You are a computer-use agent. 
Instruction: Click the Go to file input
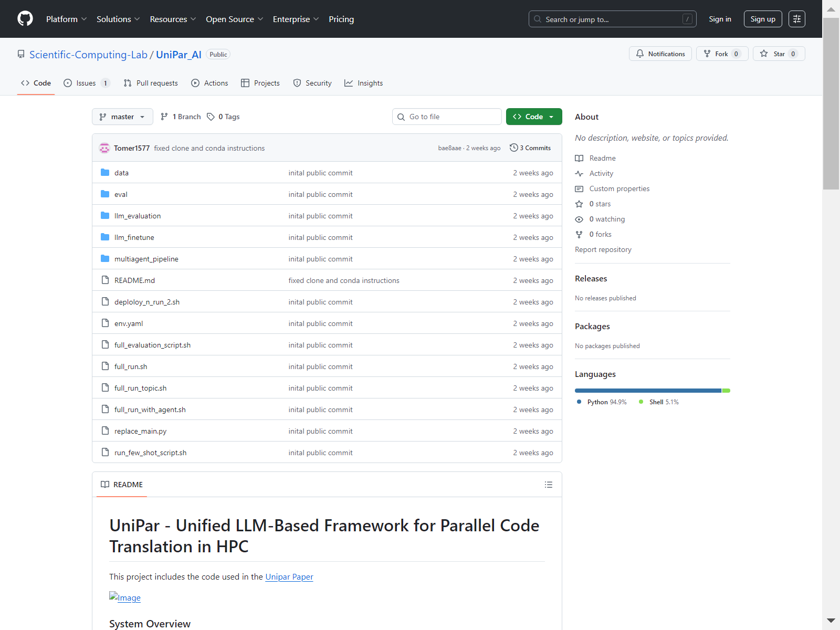click(447, 117)
